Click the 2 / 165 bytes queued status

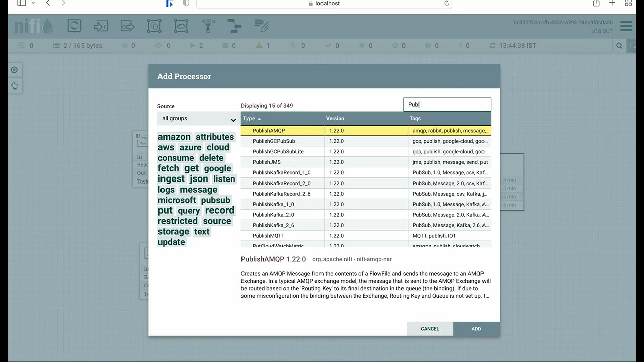[x=78, y=45]
